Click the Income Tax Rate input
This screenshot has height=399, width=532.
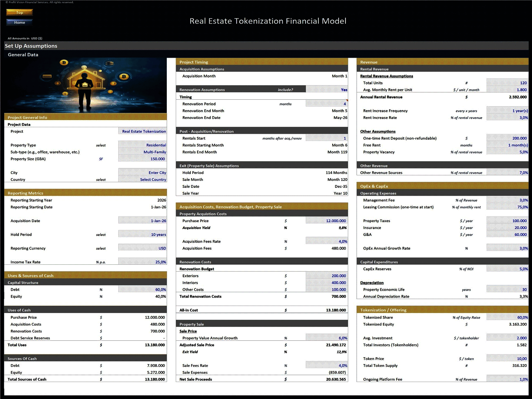click(142, 262)
